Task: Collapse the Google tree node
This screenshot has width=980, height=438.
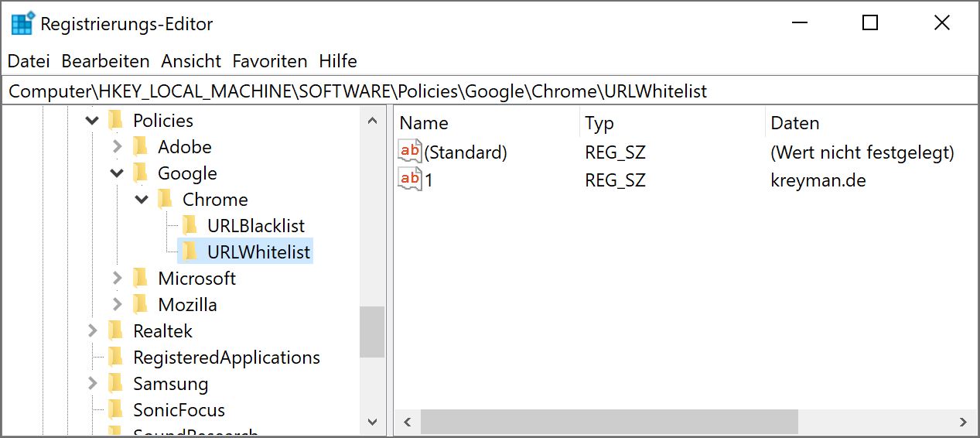Action: (x=117, y=173)
